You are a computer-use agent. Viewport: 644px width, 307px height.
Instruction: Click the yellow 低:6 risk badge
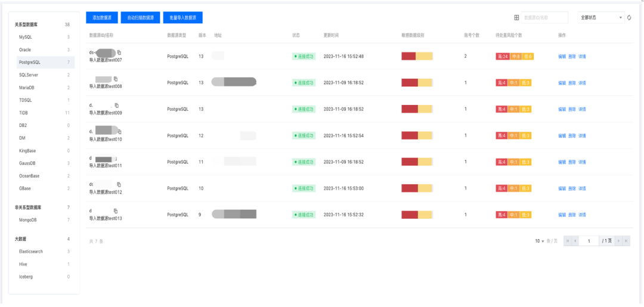pos(528,56)
